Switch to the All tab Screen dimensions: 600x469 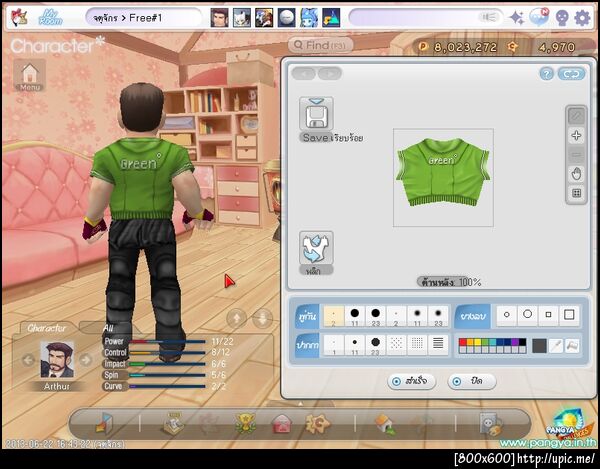point(108,328)
